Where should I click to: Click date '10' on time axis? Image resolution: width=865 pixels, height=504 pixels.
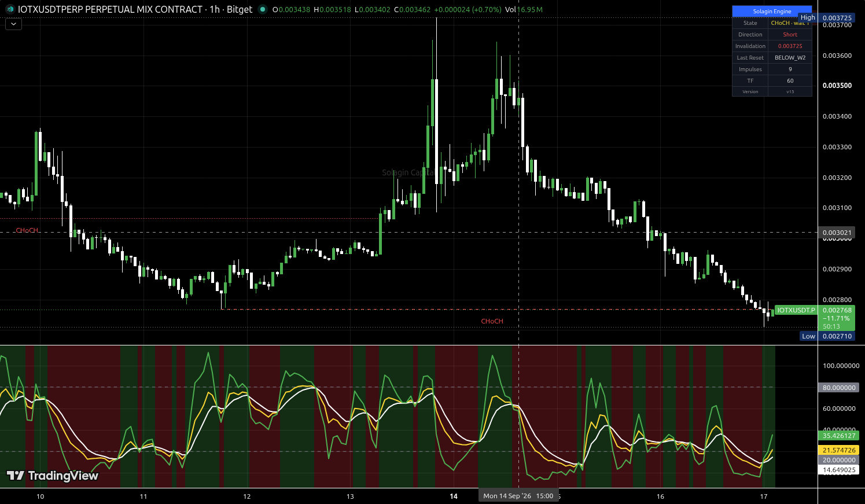point(40,496)
